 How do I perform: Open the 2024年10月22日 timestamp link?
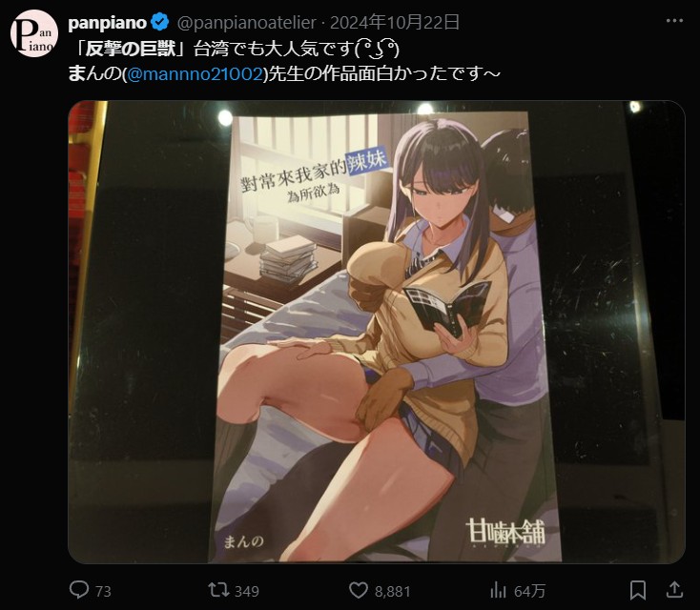[x=395, y=22]
